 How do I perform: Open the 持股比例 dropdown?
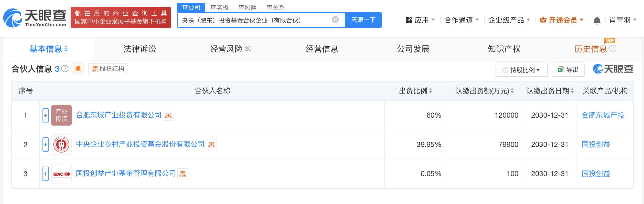point(521,70)
